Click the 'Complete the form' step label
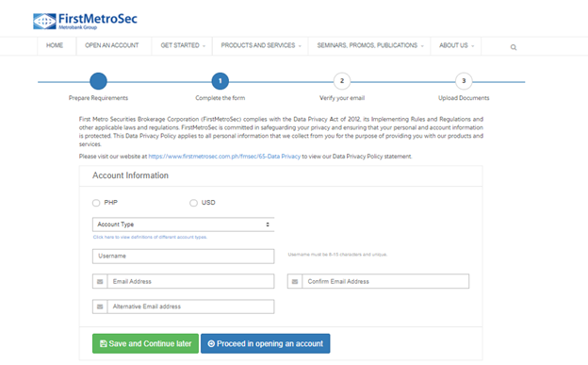588x365 pixels. [220, 98]
